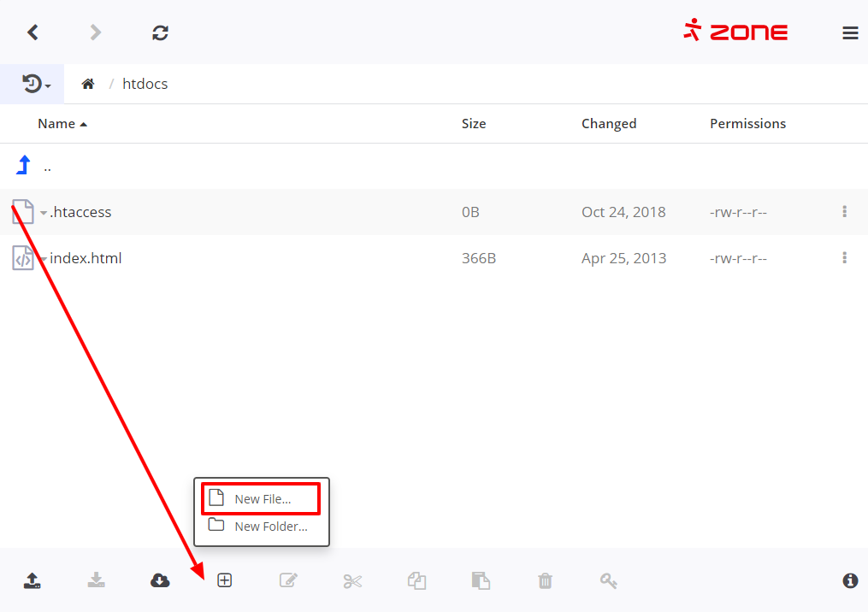The width and height of the screenshot is (868, 612).
Task: Select New Folder... from the popup menu
Action: (270, 527)
